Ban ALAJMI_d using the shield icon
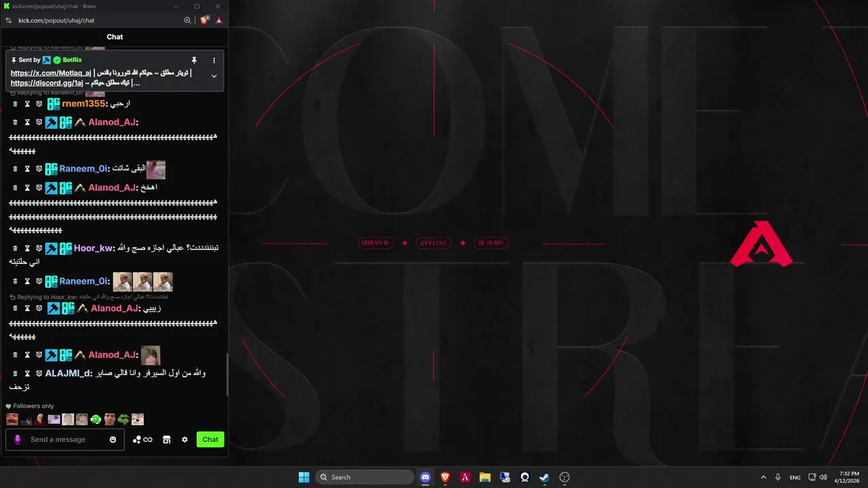 (39, 373)
